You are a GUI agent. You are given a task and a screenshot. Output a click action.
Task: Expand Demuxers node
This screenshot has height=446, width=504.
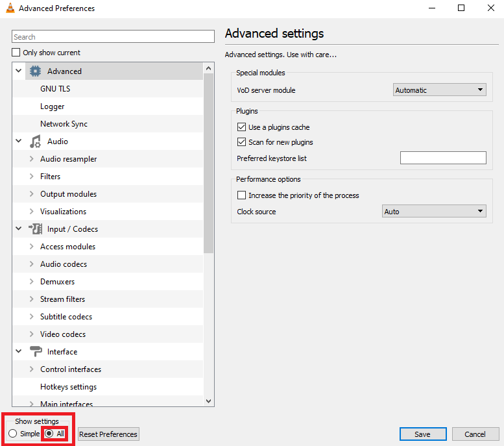32,282
